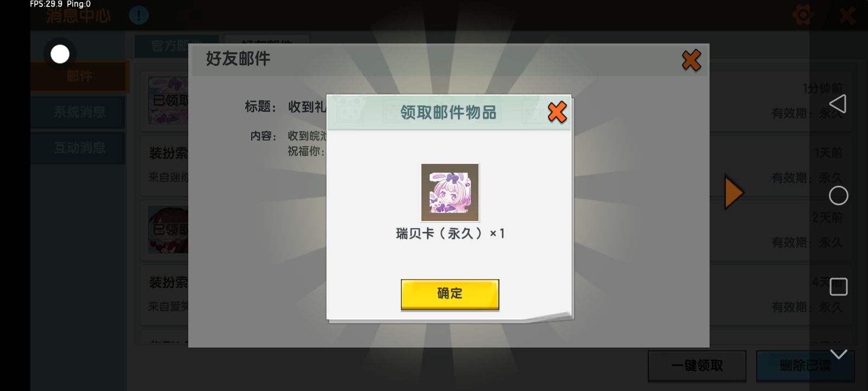
Task: Click the yellow 确定 confirm button
Action: 450,294
